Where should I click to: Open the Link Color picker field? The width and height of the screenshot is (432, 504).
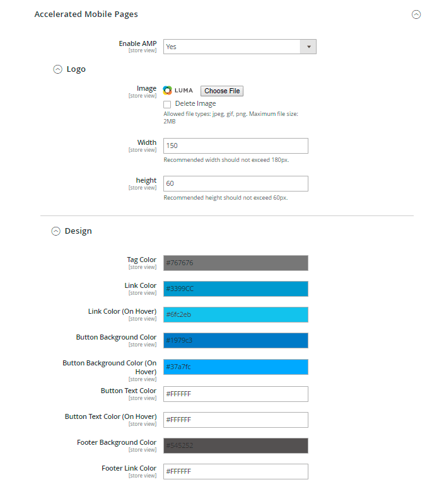pyautogui.click(x=235, y=289)
